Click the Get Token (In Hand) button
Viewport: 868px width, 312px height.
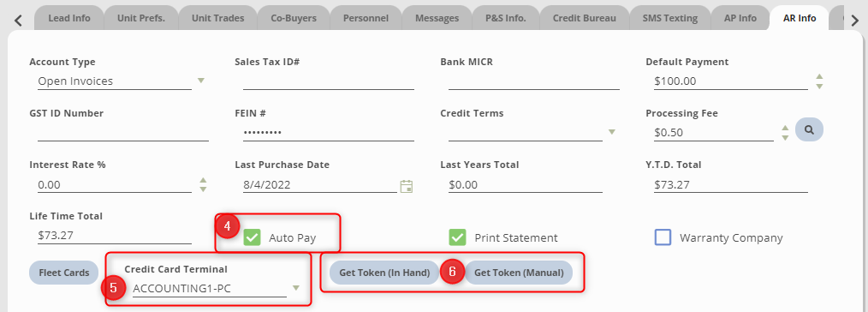[x=384, y=273]
